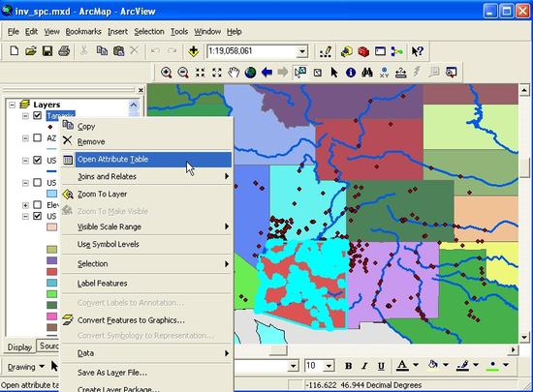Launch ArcCatalog from the toolbar
The image size is (533, 392).
click(x=346, y=51)
